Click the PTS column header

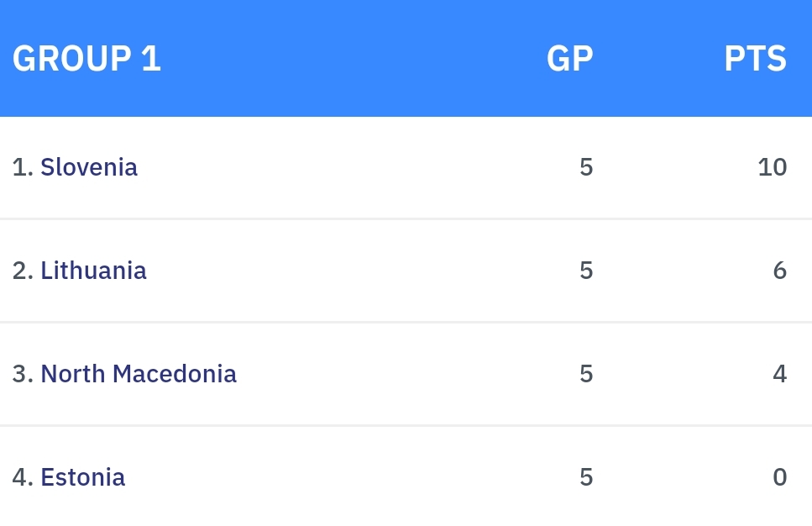point(755,59)
